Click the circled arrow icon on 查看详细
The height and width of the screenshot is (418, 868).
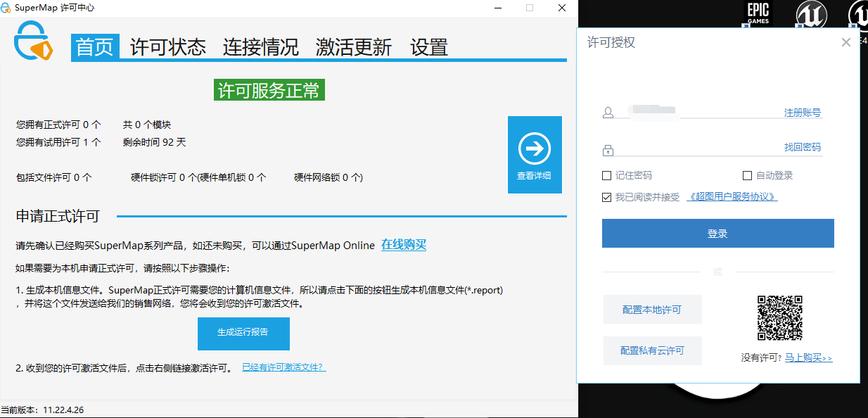[x=535, y=148]
